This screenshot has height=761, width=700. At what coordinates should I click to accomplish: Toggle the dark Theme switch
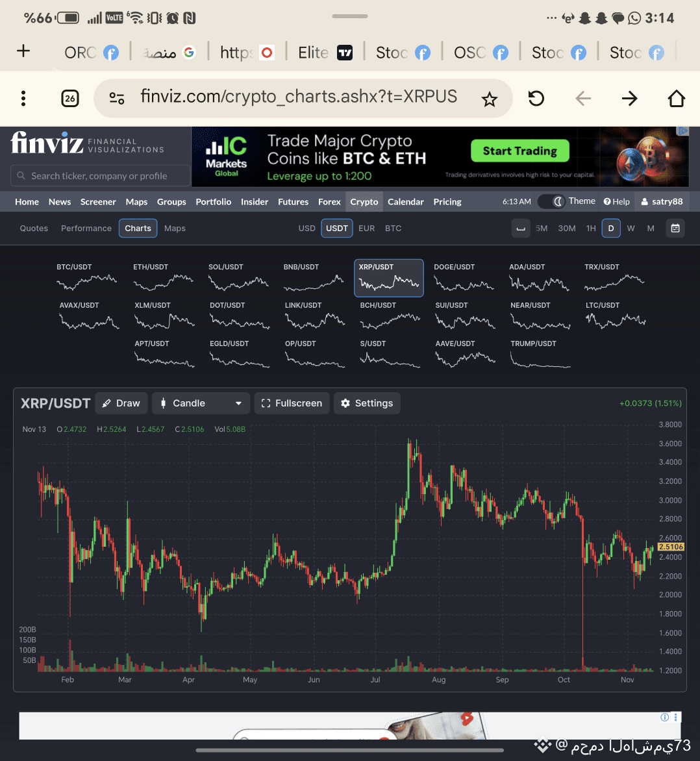(551, 201)
